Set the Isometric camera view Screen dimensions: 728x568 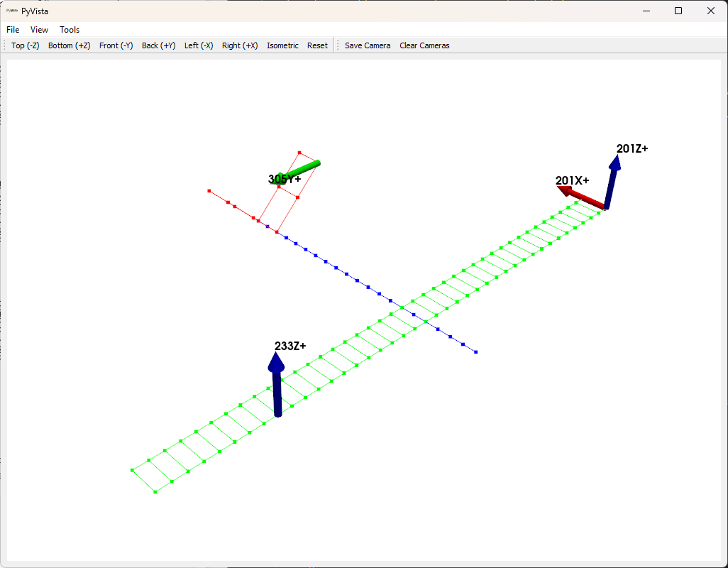(x=282, y=45)
